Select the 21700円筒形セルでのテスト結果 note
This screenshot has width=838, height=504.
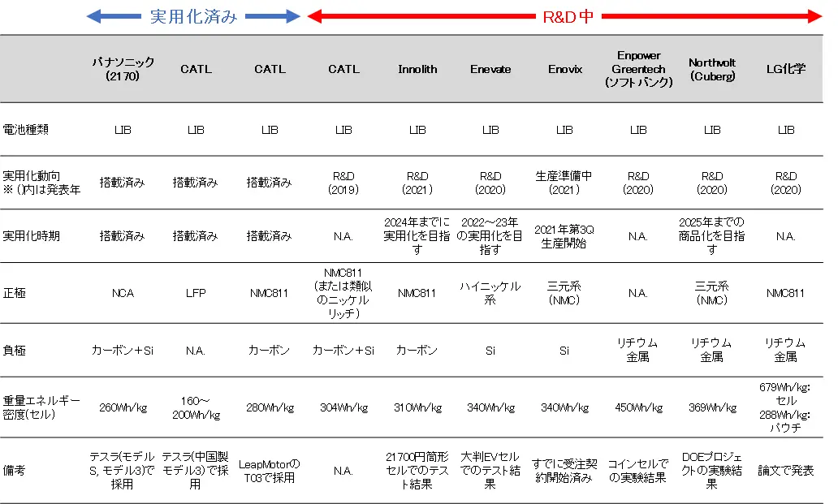tap(417, 471)
